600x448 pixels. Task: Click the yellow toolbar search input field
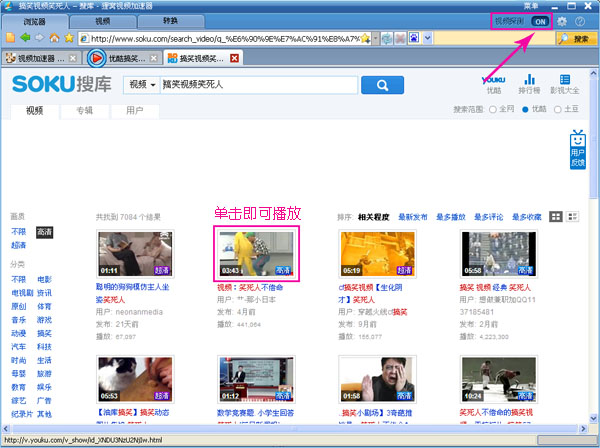(494, 38)
